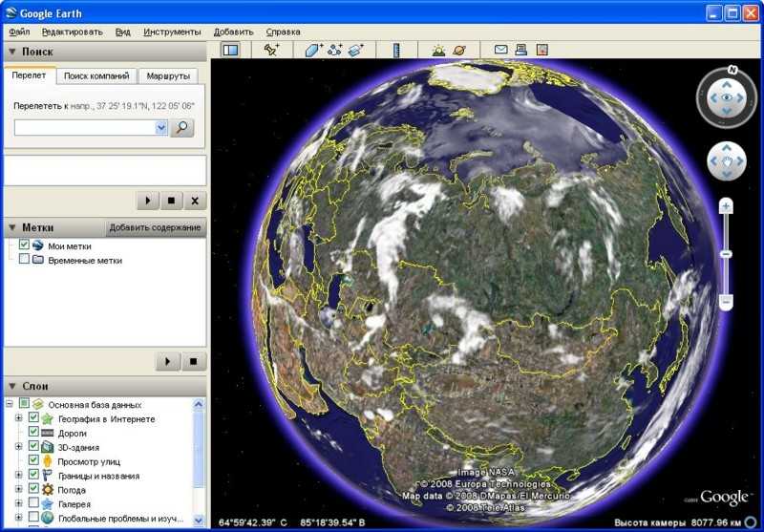This screenshot has width=764, height=532.
Task: Click the Добавить содержание button
Action: (x=155, y=227)
